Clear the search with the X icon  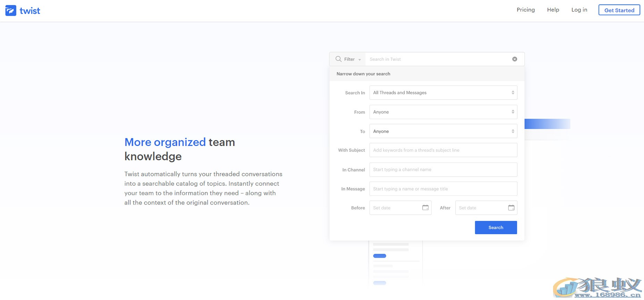pyautogui.click(x=515, y=59)
